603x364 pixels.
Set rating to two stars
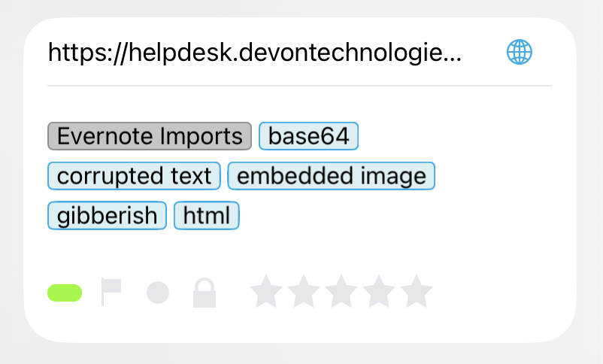point(302,292)
